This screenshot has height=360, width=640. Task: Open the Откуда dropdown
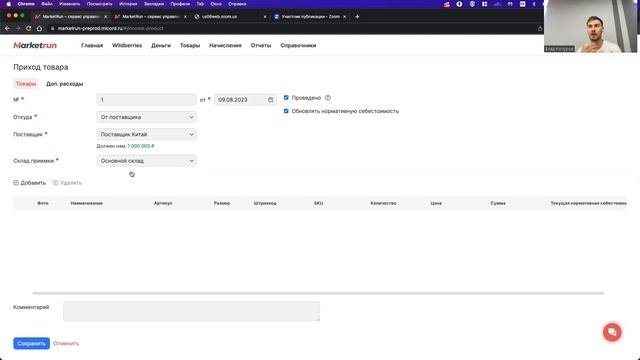(x=147, y=117)
